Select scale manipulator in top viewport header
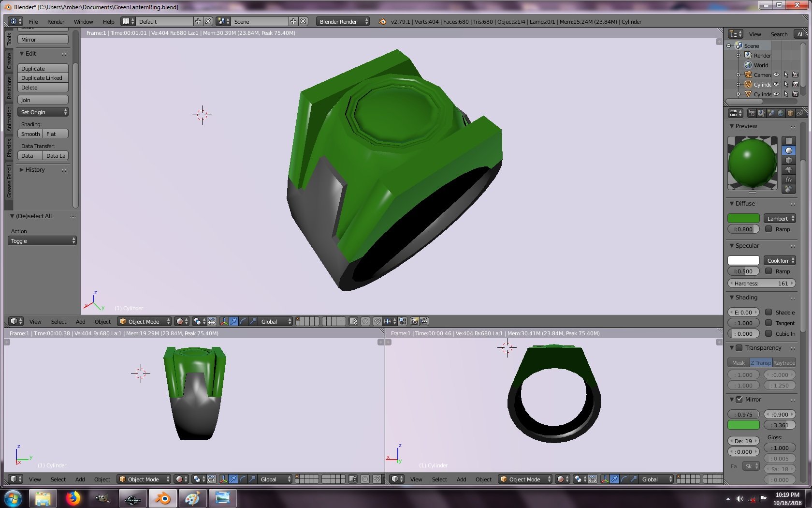 click(x=253, y=321)
